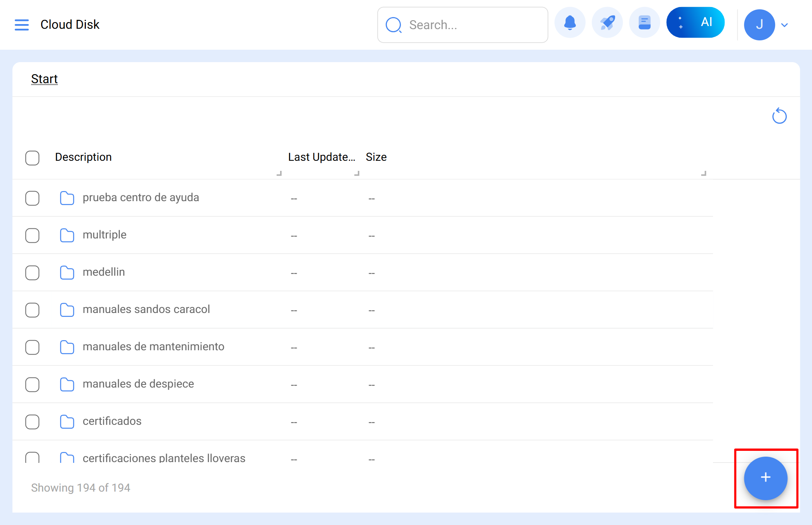Sort by Last Update column header

pos(321,157)
